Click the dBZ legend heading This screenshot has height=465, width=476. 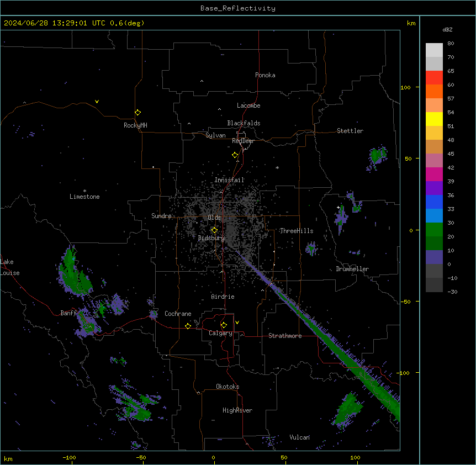click(447, 29)
